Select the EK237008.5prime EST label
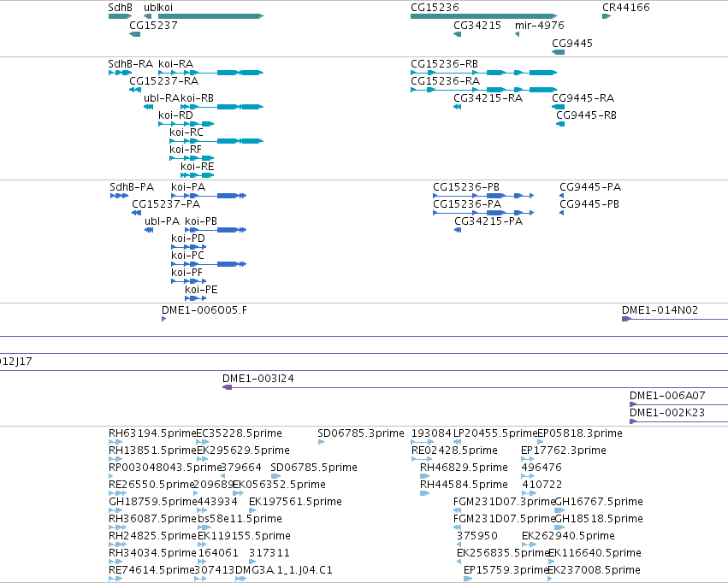 595,571
